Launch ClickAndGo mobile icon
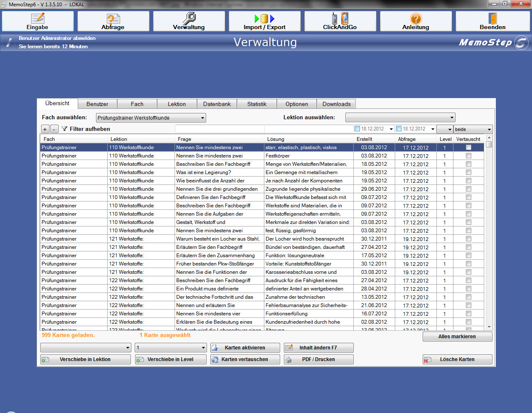This screenshot has height=413, width=532. pos(340,18)
